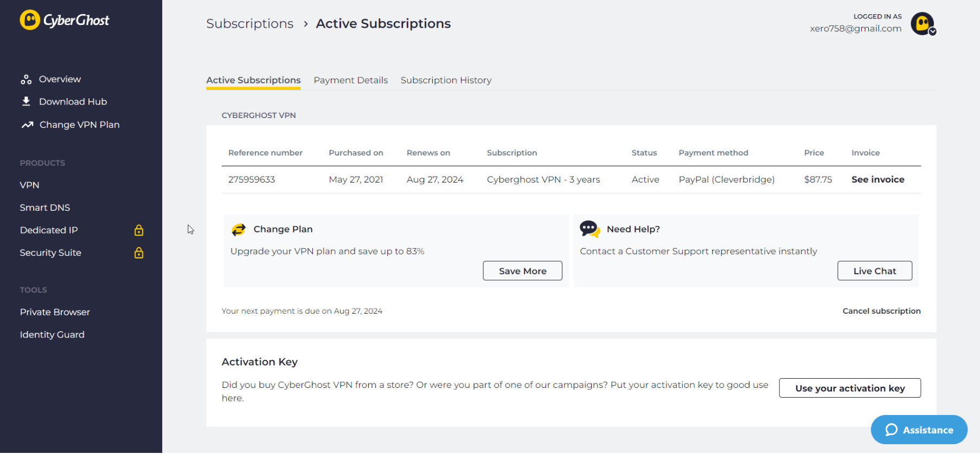Click the Aug 27, 2024 renewal date cell
The width and height of the screenshot is (980, 454).
point(435,179)
